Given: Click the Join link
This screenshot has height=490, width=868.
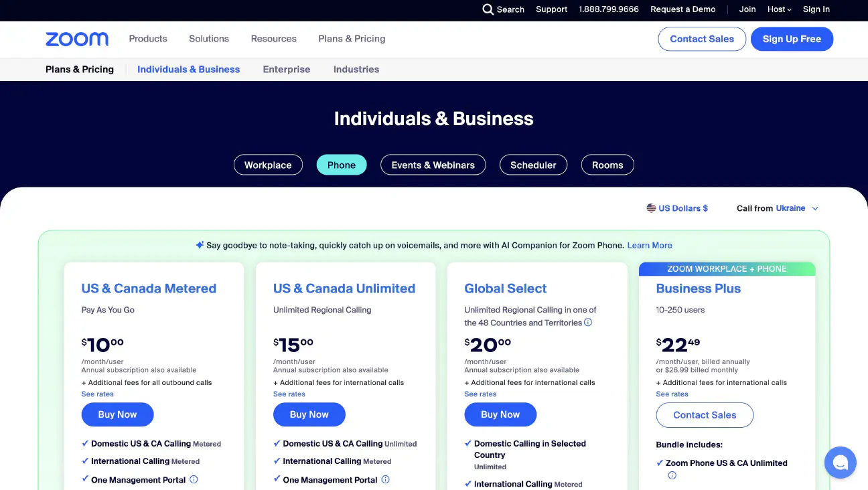Looking at the screenshot, I should [747, 9].
